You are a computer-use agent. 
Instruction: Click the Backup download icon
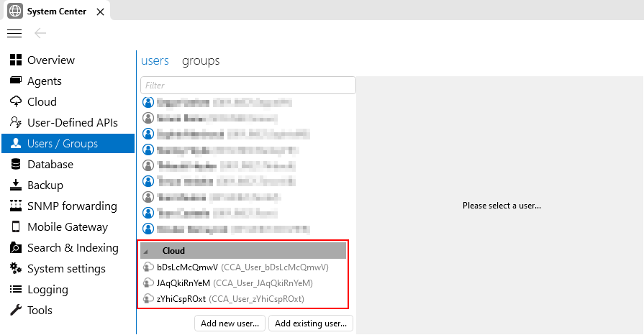(x=16, y=185)
